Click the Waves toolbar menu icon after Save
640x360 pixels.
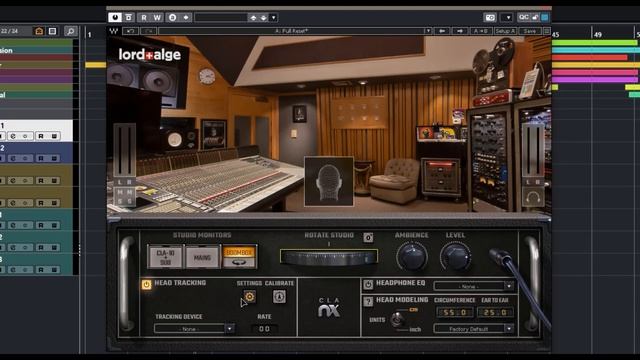[x=547, y=31]
